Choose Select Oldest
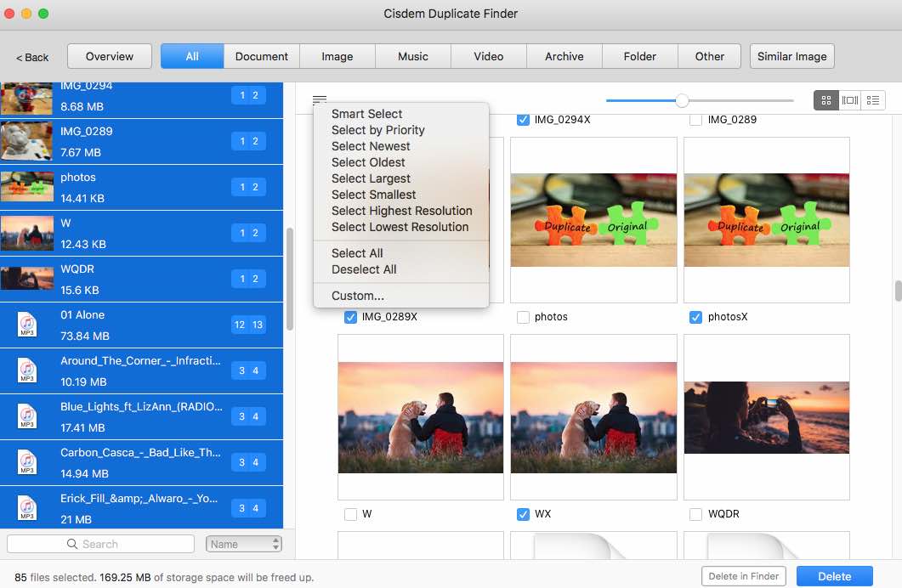The width and height of the screenshot is (902, 588). point(401,162)
